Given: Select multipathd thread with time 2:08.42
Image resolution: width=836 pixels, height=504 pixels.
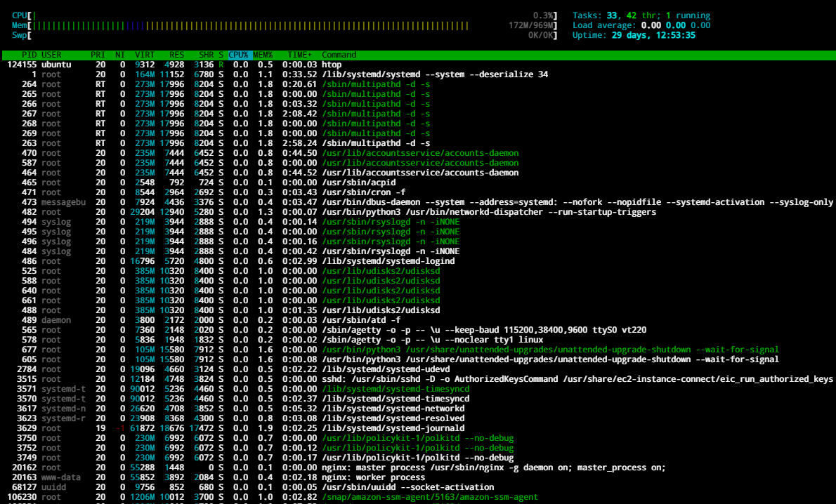Looking at the screenshot, I should [x=418, y=114].
